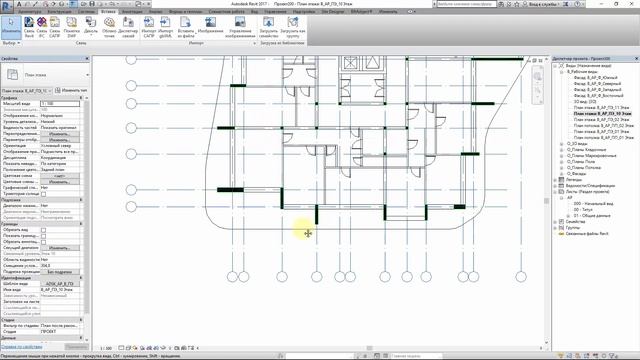Click Load as Group (Загрузить как группу)
Viewport: 640px width, 360px height.
click(293, 27)
